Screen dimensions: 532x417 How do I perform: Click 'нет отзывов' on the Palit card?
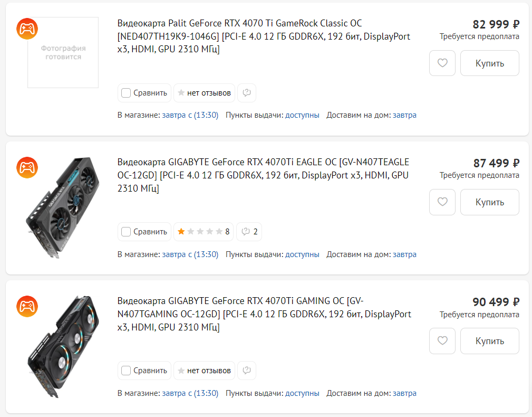[x=204, y=93]
